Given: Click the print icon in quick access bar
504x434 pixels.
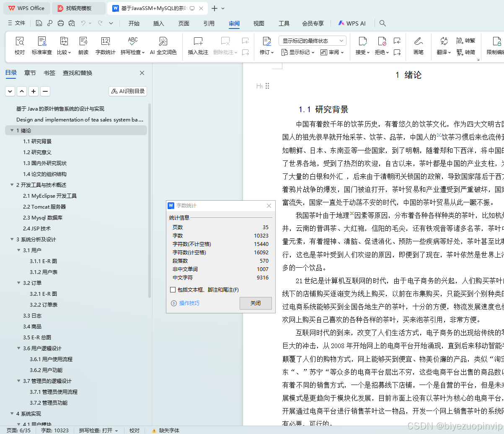Looking at the screenshot, I should tap(61, 23).
